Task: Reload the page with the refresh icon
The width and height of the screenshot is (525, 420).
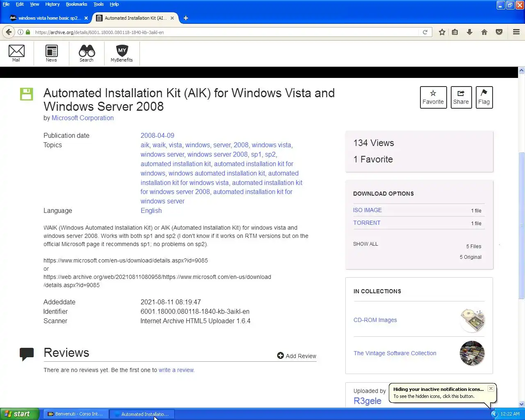Action: 425,32
